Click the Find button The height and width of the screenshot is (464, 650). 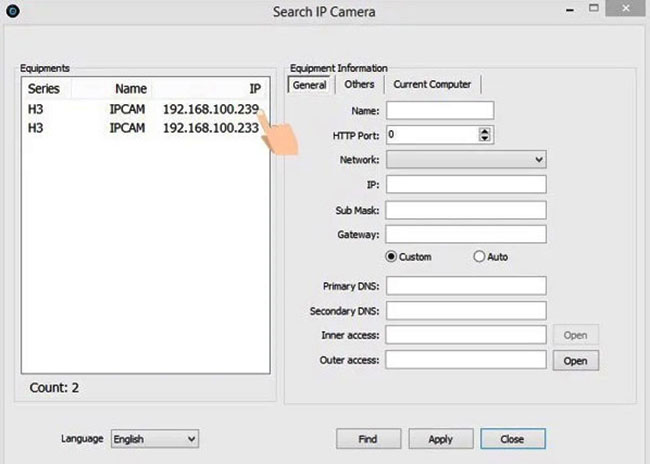click(x=368, y=439)
